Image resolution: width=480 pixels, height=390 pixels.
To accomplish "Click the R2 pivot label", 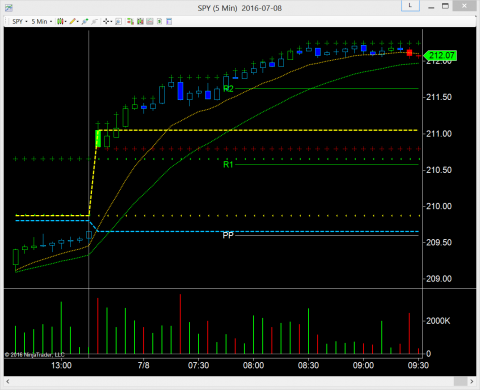I will coord(228,89).
